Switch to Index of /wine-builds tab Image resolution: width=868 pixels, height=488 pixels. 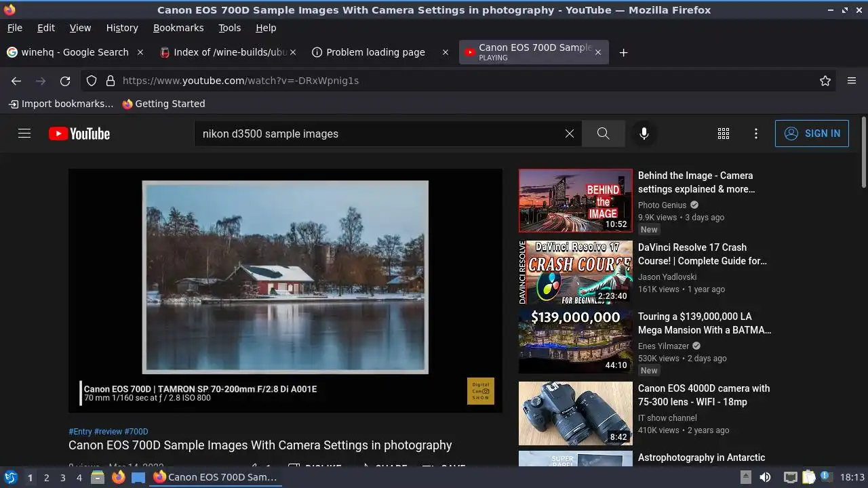(x=229, y=52)
